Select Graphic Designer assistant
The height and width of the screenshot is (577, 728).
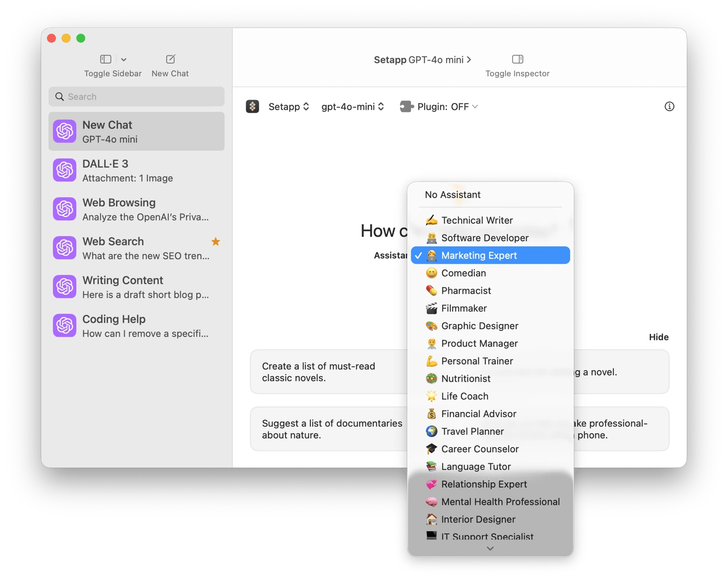click(x=490, y=326)
